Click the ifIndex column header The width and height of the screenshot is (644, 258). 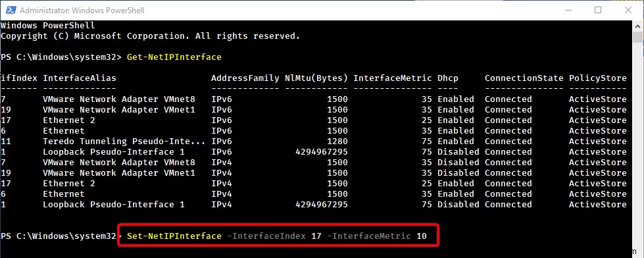pos(19,78)
